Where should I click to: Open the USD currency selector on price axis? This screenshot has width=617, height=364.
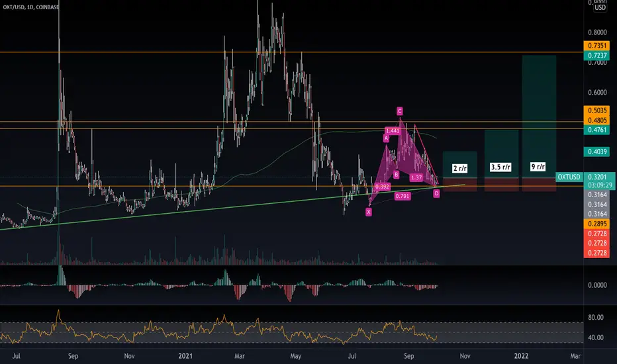click(600, 7)
